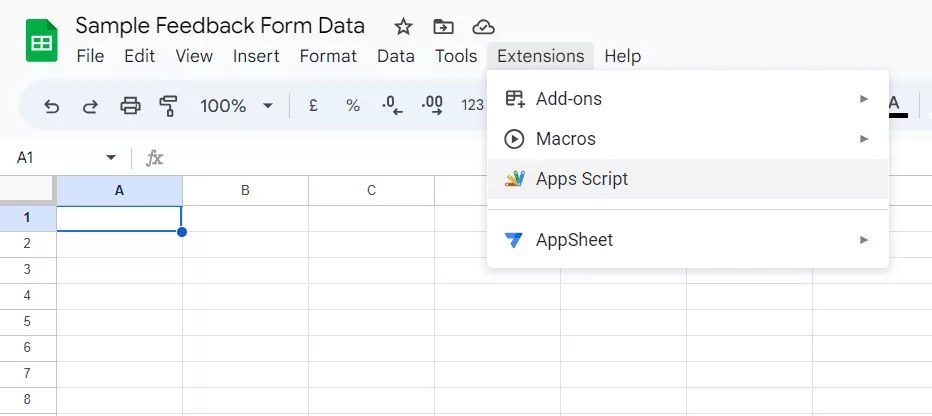Click the Macros submenu arrow
Image resolution: width=932 pixels, height=416 pixels.
tap(864, 139)
